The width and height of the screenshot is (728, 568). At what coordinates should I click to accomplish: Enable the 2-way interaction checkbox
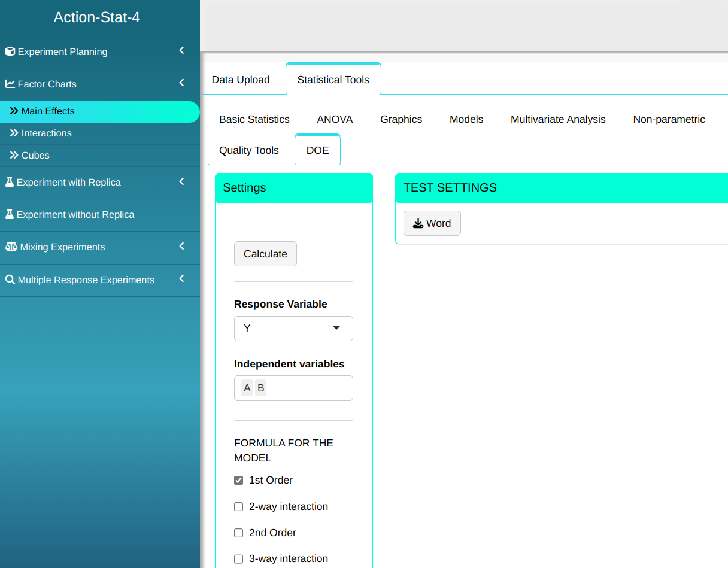pos(239,506)
